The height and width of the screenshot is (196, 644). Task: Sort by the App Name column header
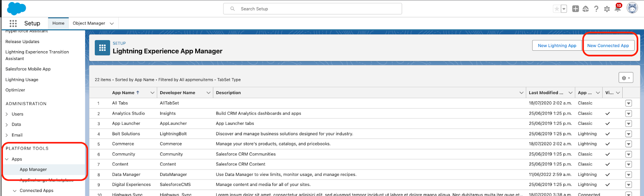click(123, 93)
